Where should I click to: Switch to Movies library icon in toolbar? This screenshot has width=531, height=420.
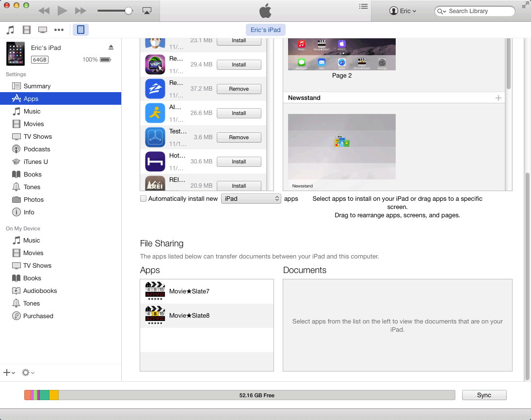pyautogui.click(x=27, y=30)
